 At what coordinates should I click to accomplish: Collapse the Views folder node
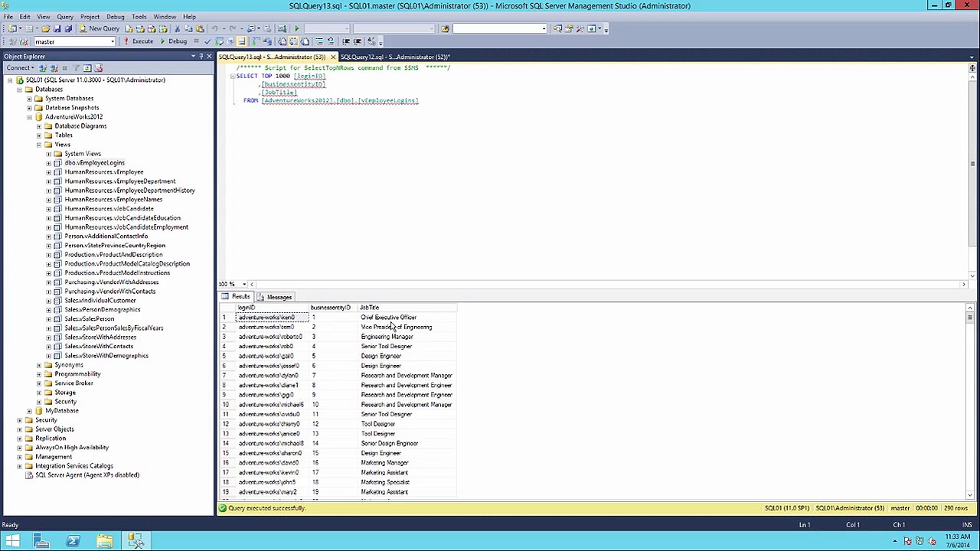click(x=39, y=145)
